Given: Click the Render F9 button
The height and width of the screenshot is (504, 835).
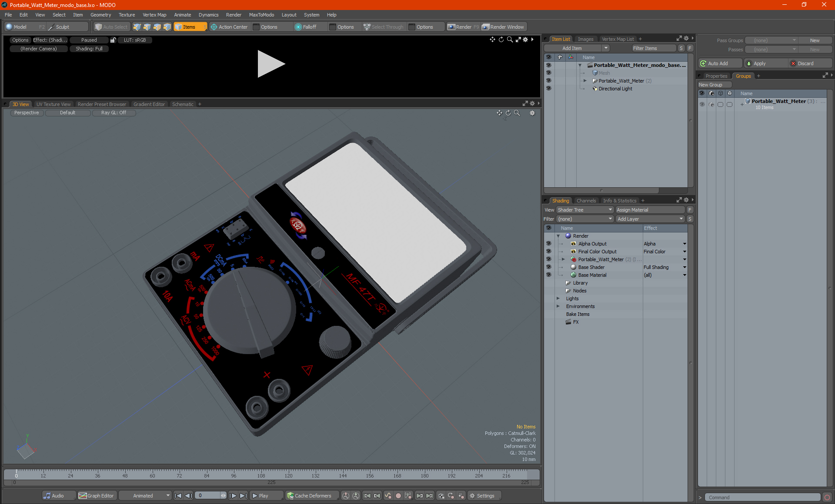Looking at the screenshot, I should [x=463, y=27].
